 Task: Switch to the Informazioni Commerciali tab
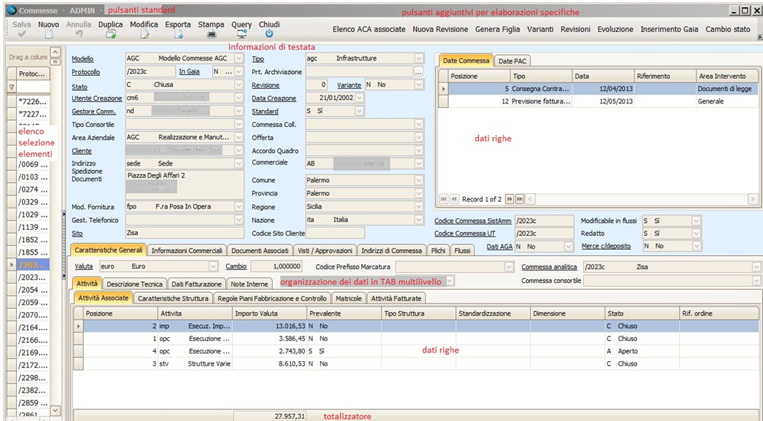tap(187, 250)
